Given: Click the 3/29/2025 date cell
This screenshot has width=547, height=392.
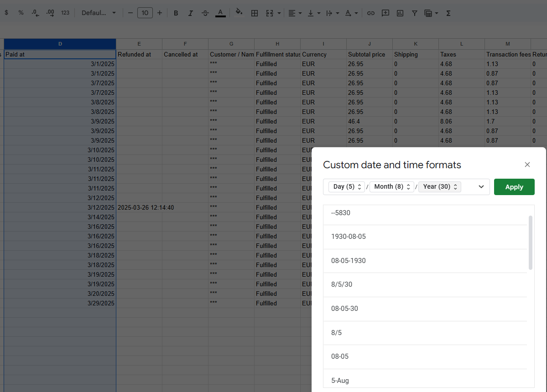Looking at the screenshot, I should [x=60, y=304].
